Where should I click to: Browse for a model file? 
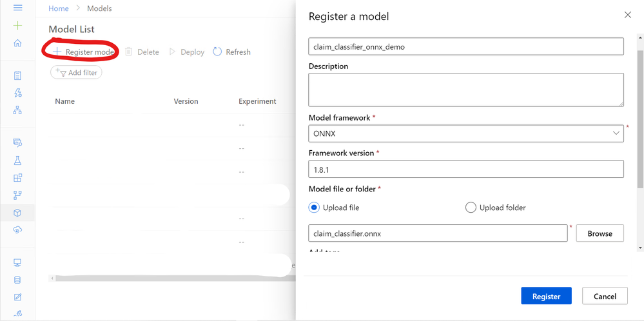click(600, 233)
